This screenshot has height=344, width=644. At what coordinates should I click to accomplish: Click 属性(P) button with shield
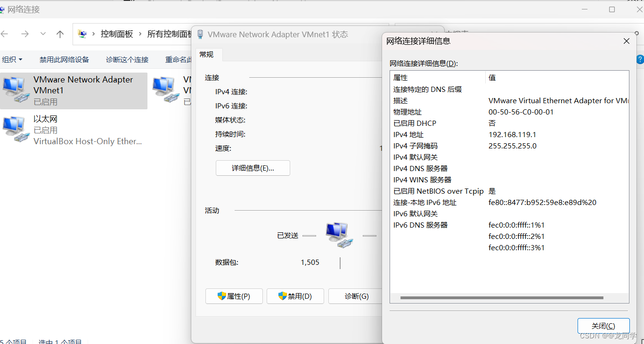[234, 296]
